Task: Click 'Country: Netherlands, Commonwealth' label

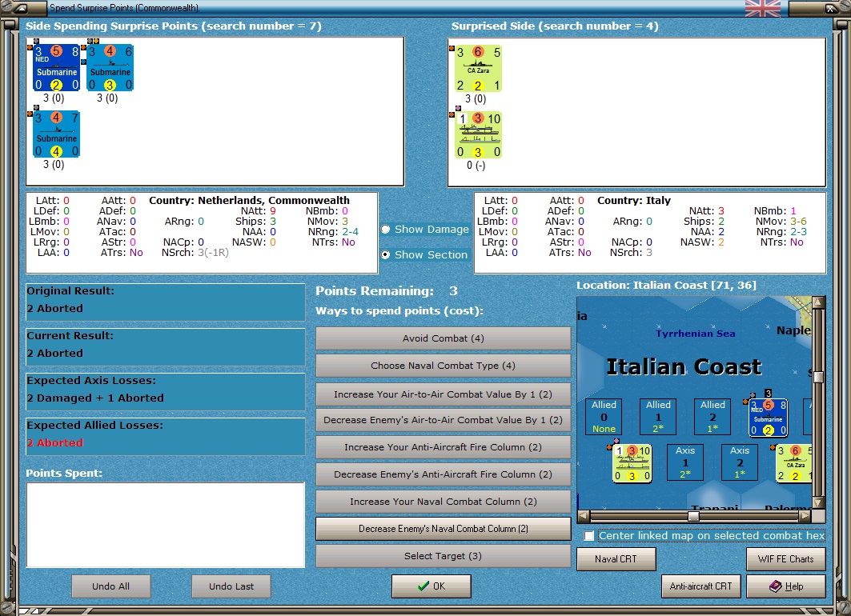Action: click(x=249, y=201)
